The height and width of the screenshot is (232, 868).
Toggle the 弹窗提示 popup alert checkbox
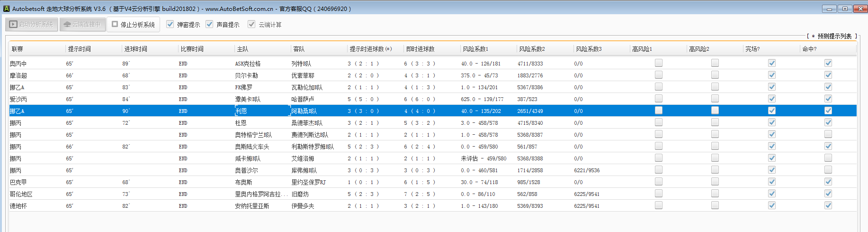point(170,24)
